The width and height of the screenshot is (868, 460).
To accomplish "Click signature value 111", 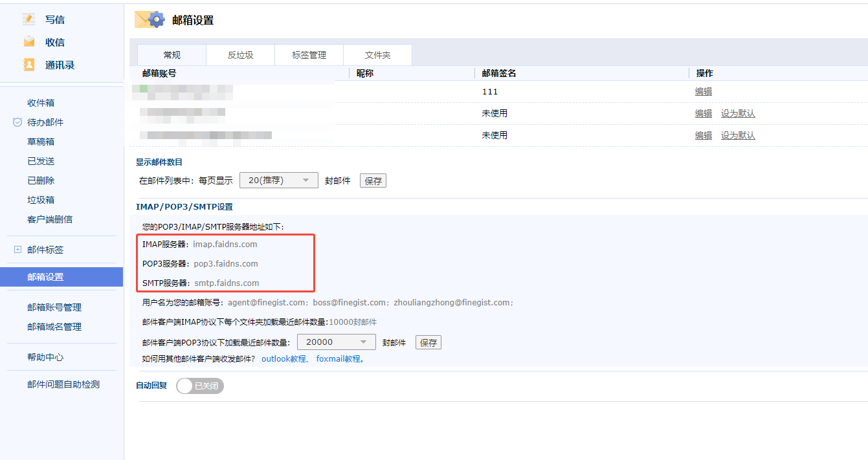I will [x=490, y=91].
